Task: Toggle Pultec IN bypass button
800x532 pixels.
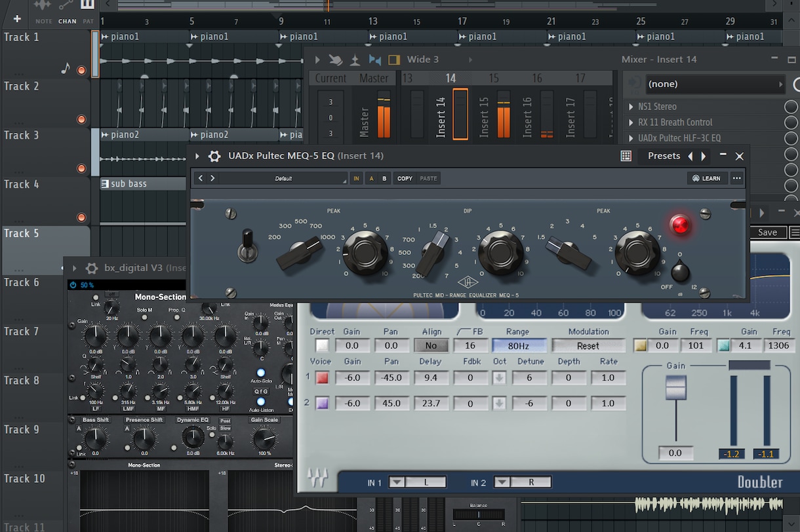Action: click(x=356, y=178)
